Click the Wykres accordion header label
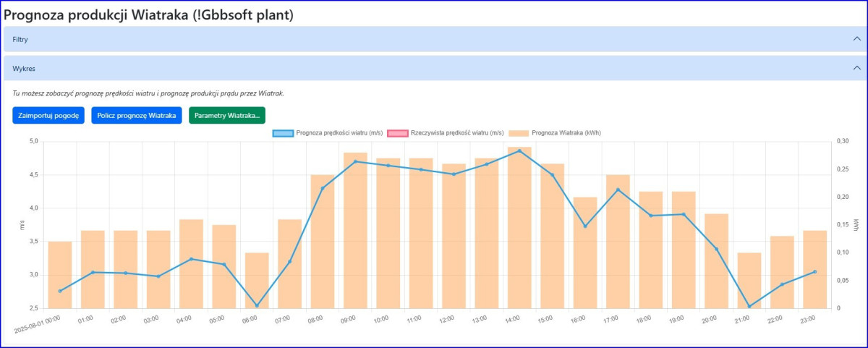The height and width of the screenshot is (348, 868). tap(24, 69)
